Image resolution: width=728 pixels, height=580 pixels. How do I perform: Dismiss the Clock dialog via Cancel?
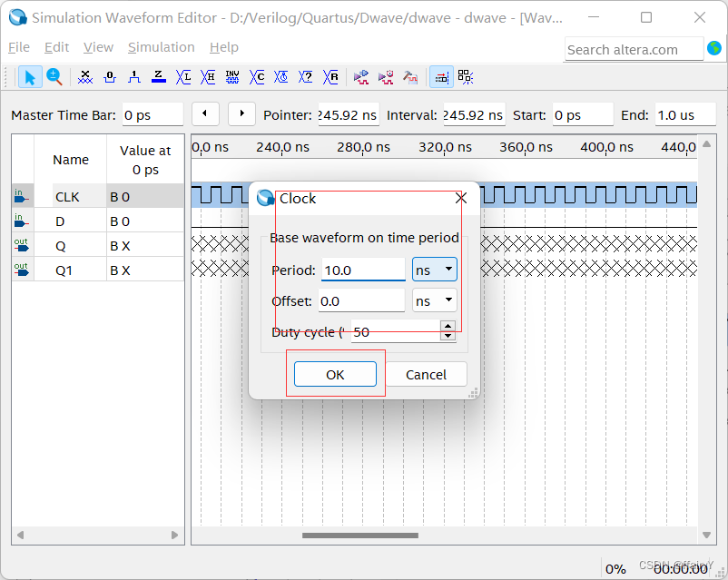tap(426, 374)
